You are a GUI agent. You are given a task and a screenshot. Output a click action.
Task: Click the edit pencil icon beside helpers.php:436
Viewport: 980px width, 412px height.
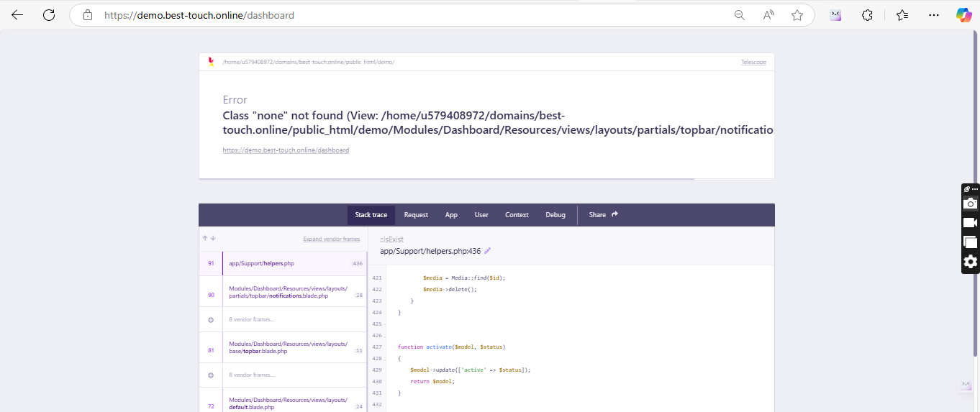pyautogui.click(x=487, y=251)
